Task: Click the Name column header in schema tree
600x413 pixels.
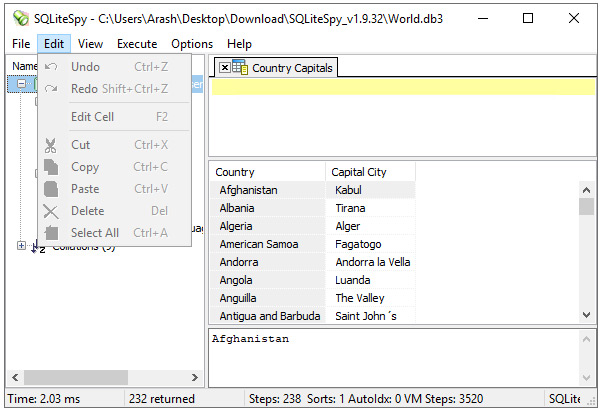Action: click(x=23, y=66)
